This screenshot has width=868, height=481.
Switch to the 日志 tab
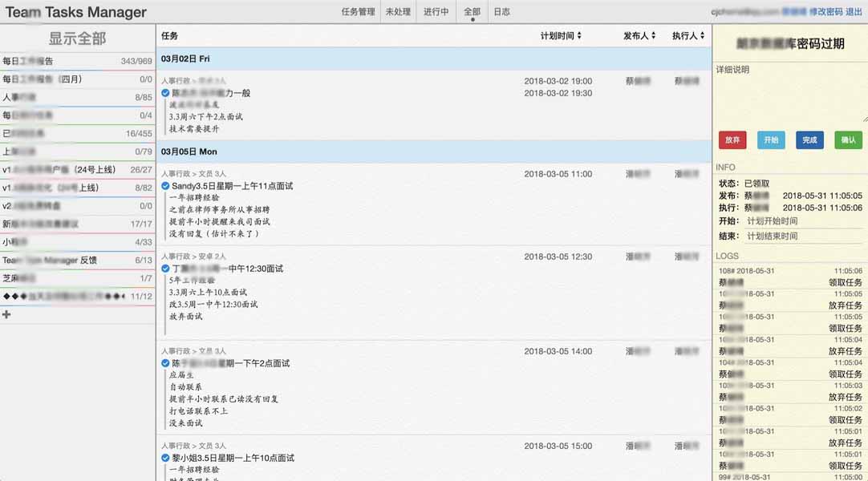(x=501, y=12)
